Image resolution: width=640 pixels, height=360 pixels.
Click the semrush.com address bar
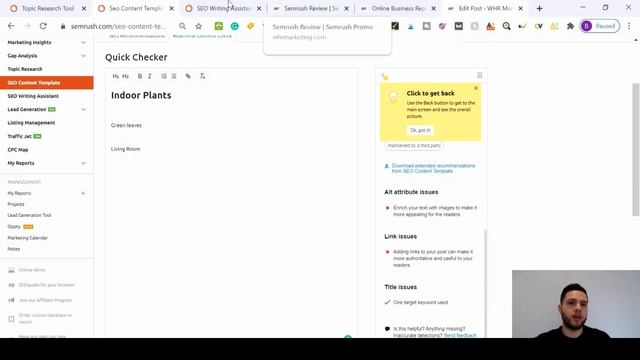[118, 26]
